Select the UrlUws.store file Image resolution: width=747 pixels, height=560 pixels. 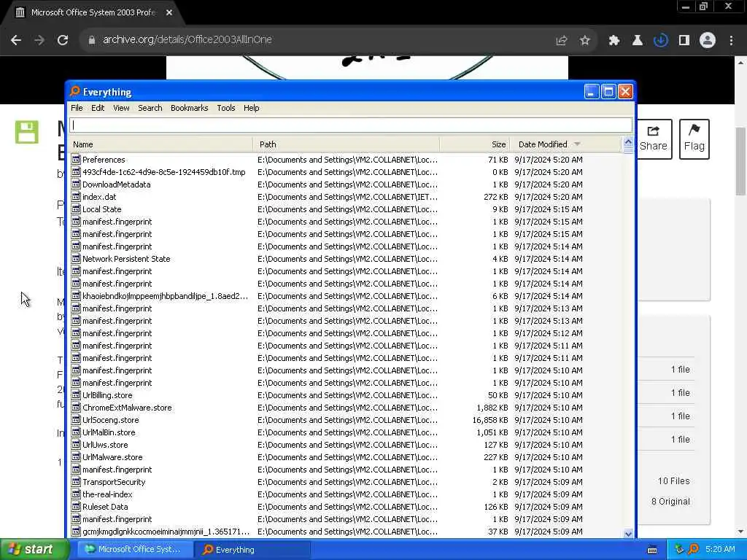[x=105, y=445]
